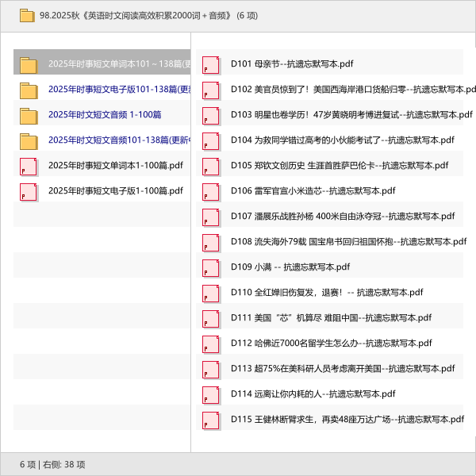The height and width of the screenshot is (476, 476).
Task: Select D104 为救同学错过高考 PDF file
Action: [342, 140]
